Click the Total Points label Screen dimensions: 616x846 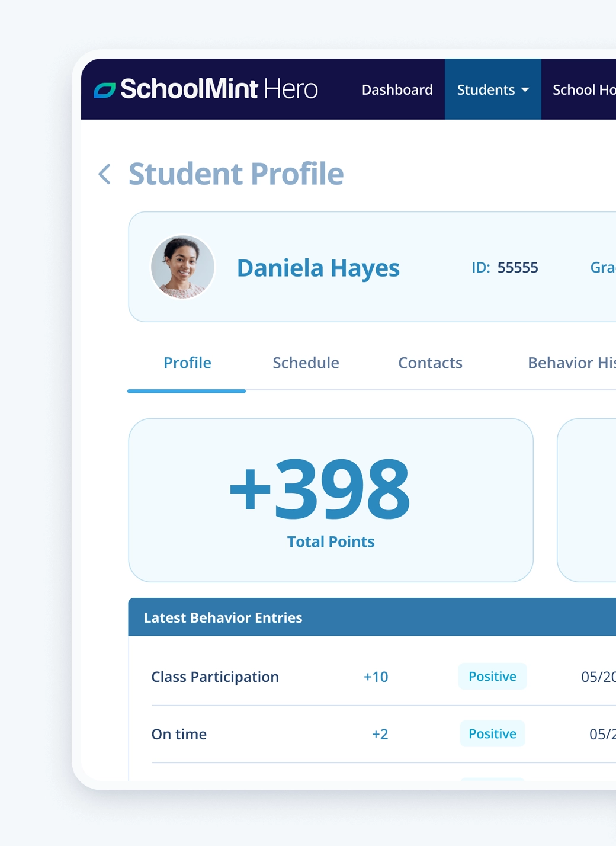331,541
